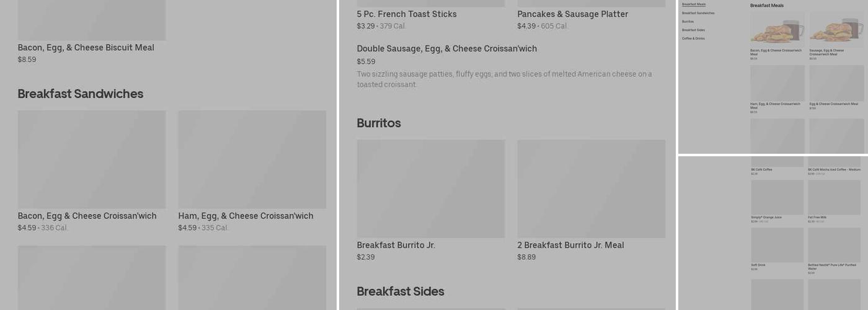
Task: Jump to Breakfast Sandwiches in the sidebar
Action: coord(698,13)
